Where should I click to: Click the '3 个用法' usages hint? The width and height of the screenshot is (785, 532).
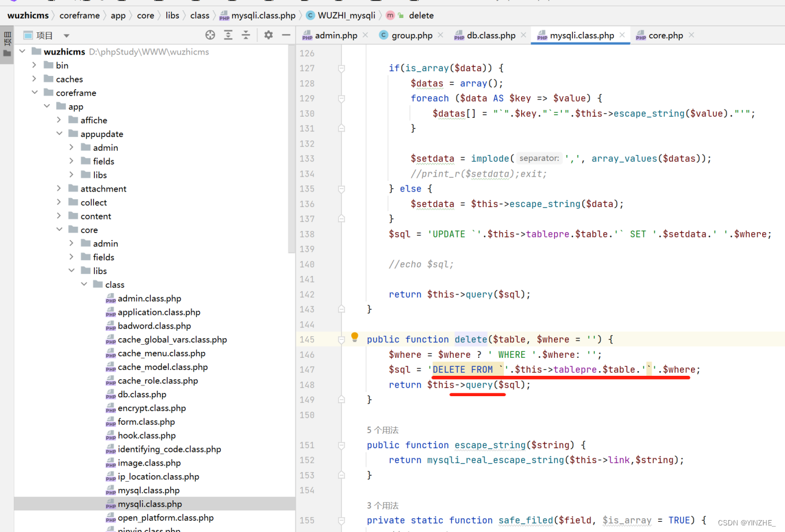[x=382, y=506]
